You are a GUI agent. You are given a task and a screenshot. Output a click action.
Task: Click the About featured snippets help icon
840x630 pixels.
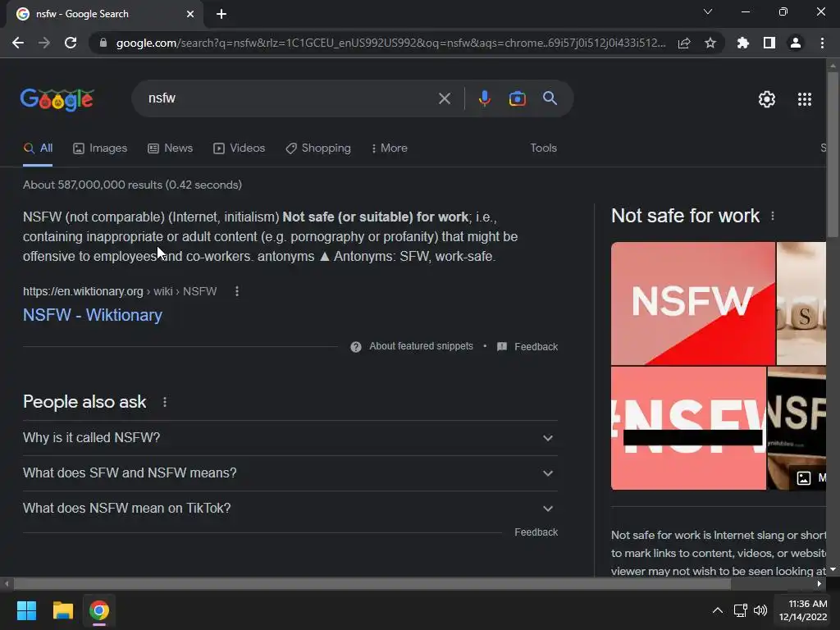point(356,347)
